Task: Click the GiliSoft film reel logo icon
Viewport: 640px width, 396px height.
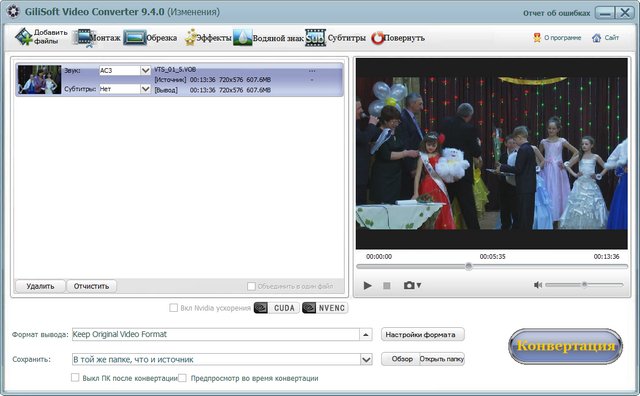Action: pyautogui.click(x=13, y=11)
